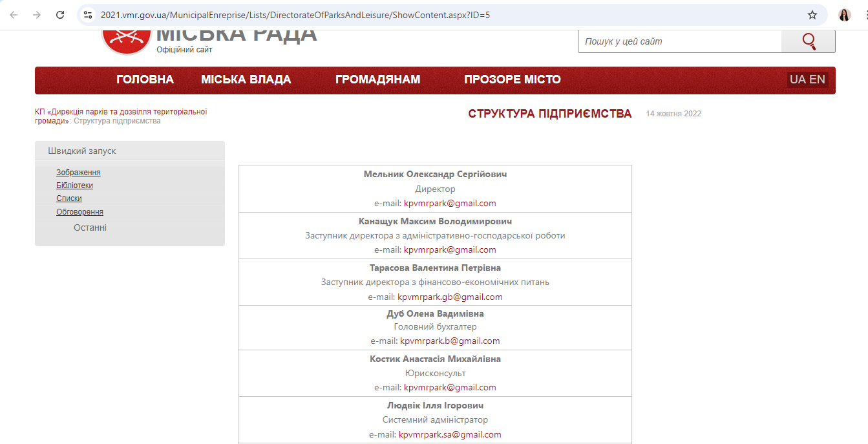Click the browser address bar URL

tap(295, 15)
